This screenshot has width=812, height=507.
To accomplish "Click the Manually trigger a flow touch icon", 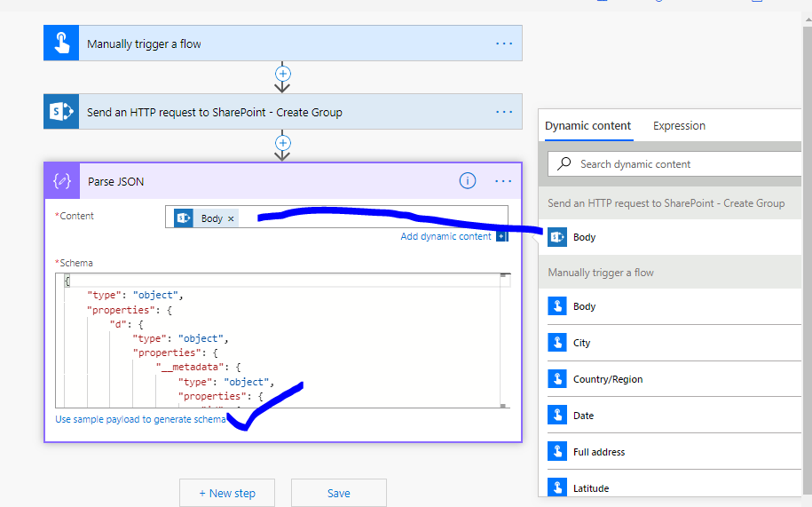I will coord(61,43).
